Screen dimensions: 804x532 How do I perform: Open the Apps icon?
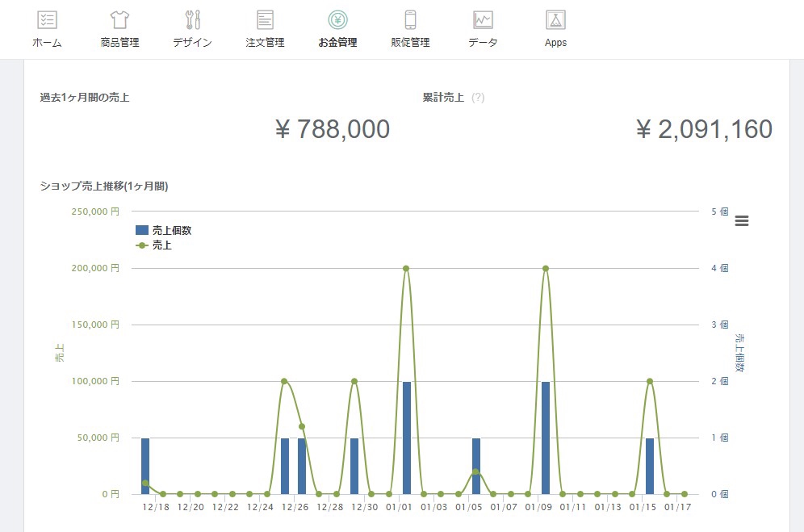[x=556, y=20]
